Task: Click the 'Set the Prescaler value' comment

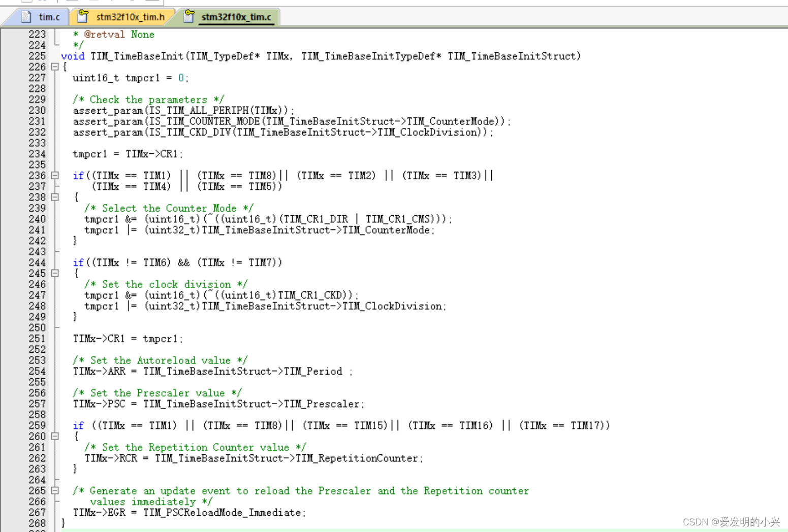Action: (x=157, y=393)
